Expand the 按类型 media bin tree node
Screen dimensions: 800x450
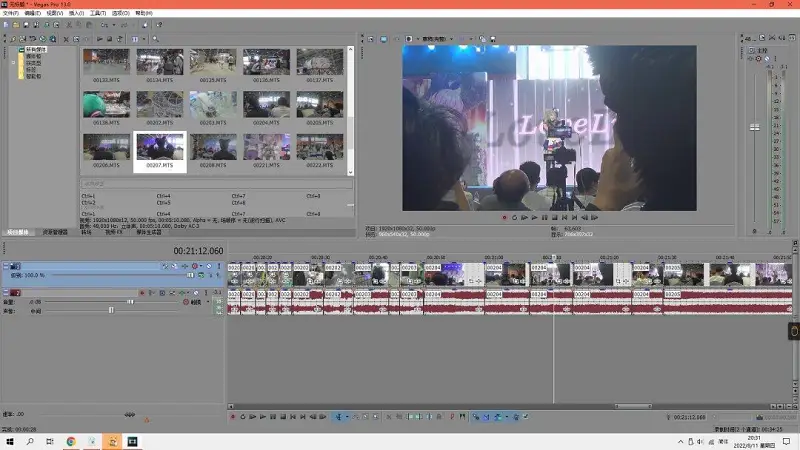pos(14,63)
